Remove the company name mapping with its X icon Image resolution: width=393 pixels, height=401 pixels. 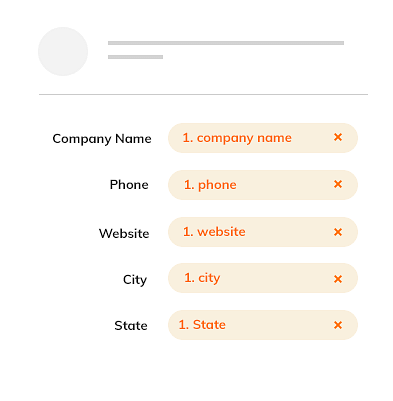click(x=338, y=137)
